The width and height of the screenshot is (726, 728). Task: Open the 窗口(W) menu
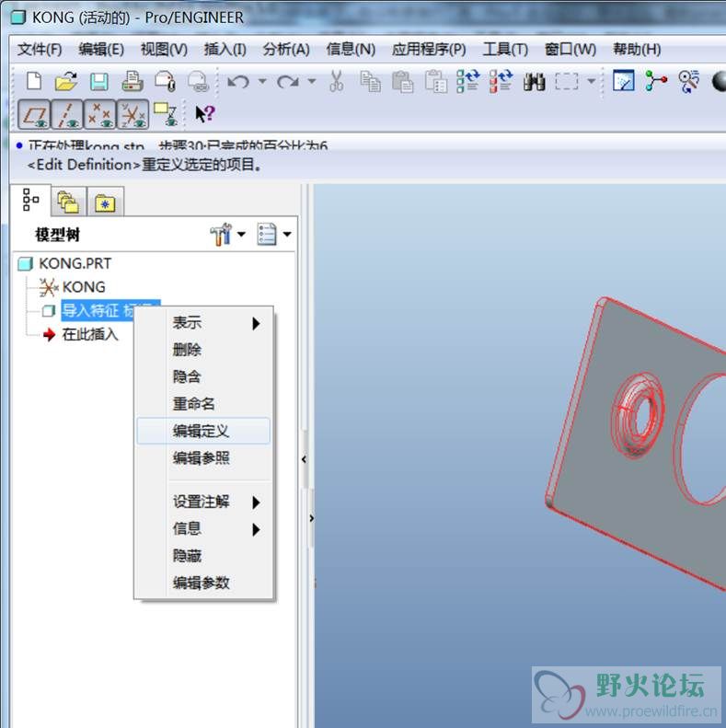coord(570,49)
